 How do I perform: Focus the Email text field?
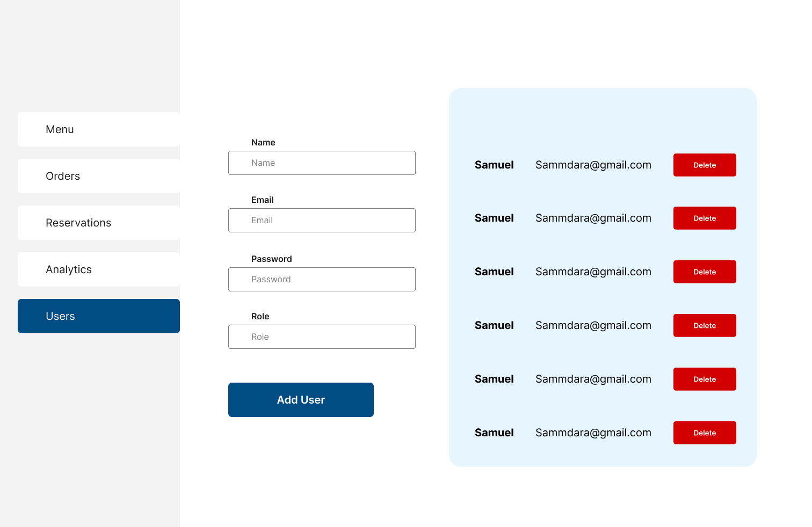point(322,220)
